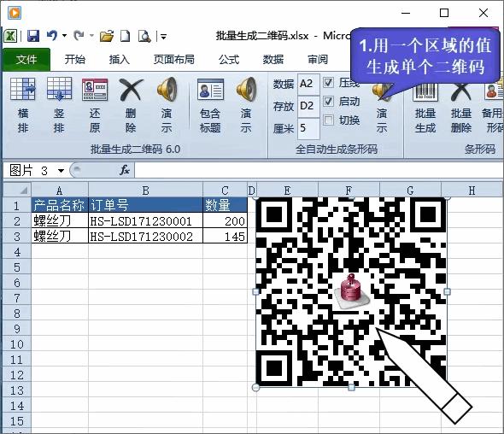Image resolution: width=504 pixels, height=434 pixels.
Task: Click the 厘米 input field showing 5
Action: [x=308, y=128]
